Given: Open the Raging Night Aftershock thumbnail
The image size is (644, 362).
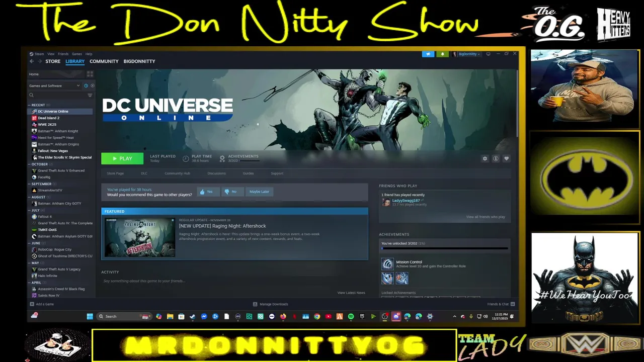Looking at the screenshot, I should click(140, 237).
